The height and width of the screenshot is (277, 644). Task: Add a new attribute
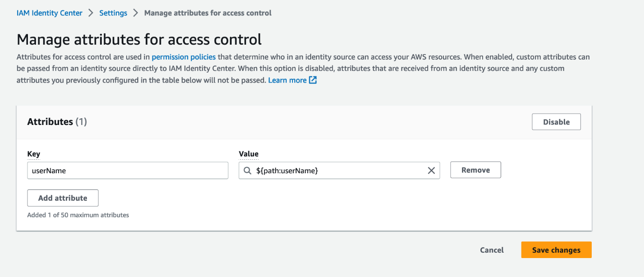pos(63,198)
